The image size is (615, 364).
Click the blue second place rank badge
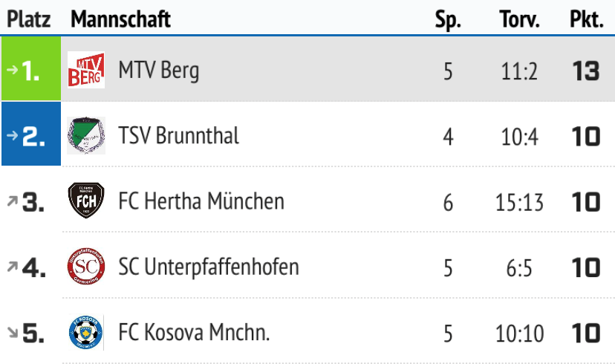pos(30,137)
